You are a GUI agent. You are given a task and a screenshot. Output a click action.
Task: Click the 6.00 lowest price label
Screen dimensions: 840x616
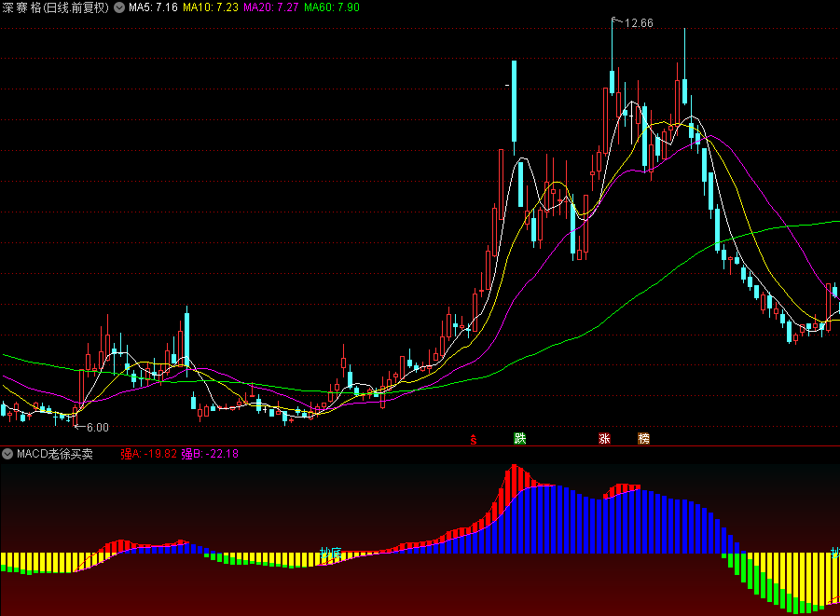[x=98, y=428]
